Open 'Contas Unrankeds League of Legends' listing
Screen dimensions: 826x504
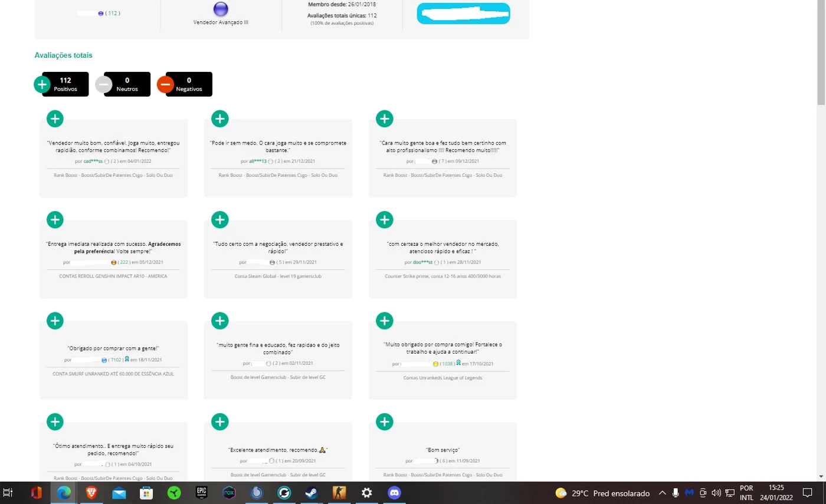442,377
